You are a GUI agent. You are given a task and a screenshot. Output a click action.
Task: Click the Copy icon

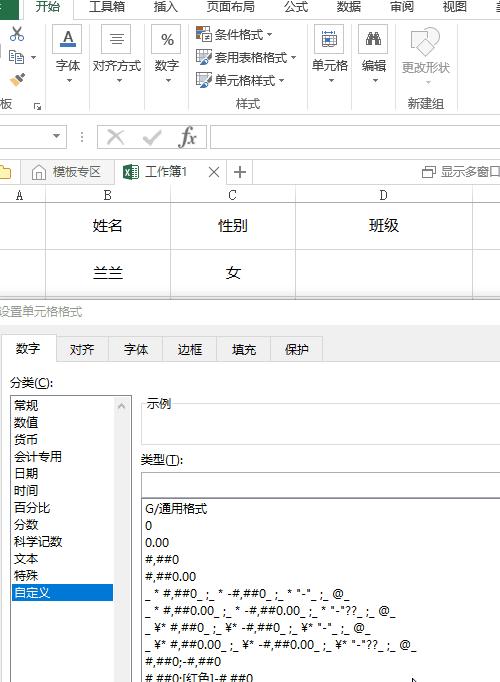(17, 57)
